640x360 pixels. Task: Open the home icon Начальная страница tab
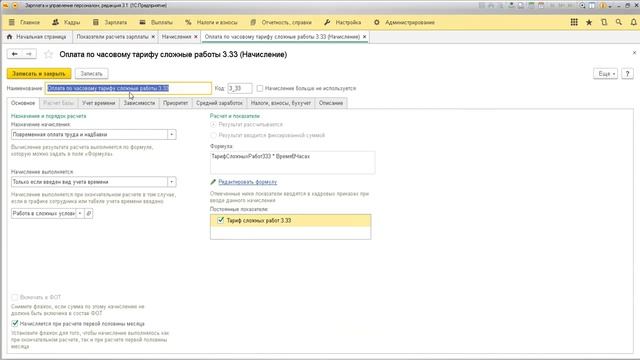pyautogui.click(x=9, y=37)
